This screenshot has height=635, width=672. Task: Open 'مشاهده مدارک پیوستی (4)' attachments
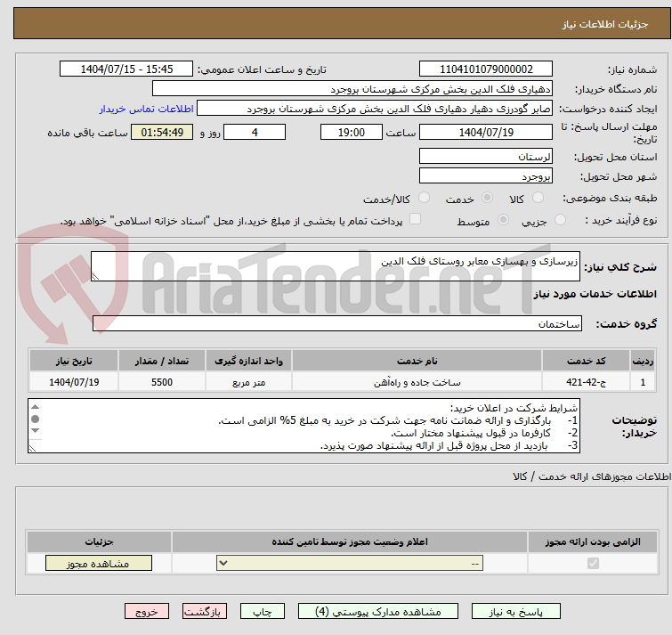click(379, 612)
